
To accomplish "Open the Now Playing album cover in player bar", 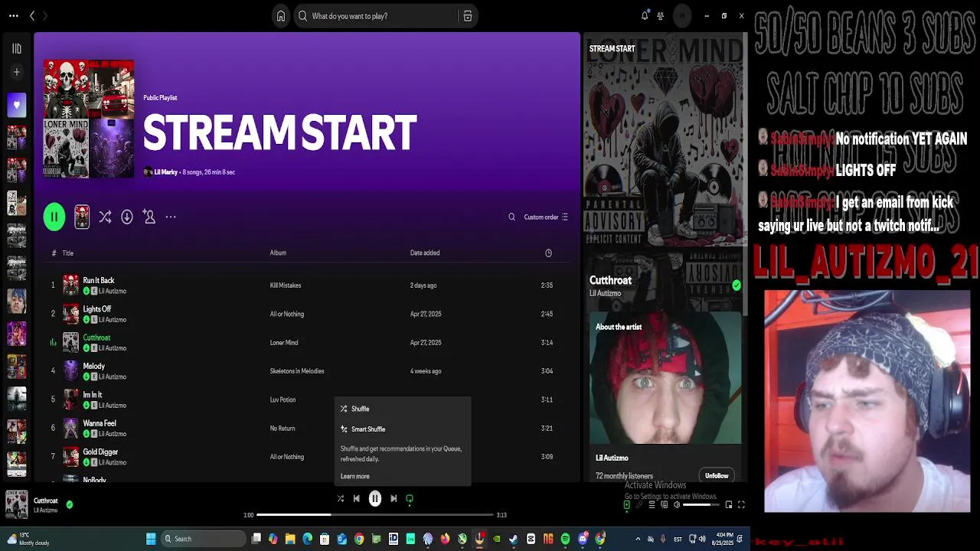I will point(17,504).
